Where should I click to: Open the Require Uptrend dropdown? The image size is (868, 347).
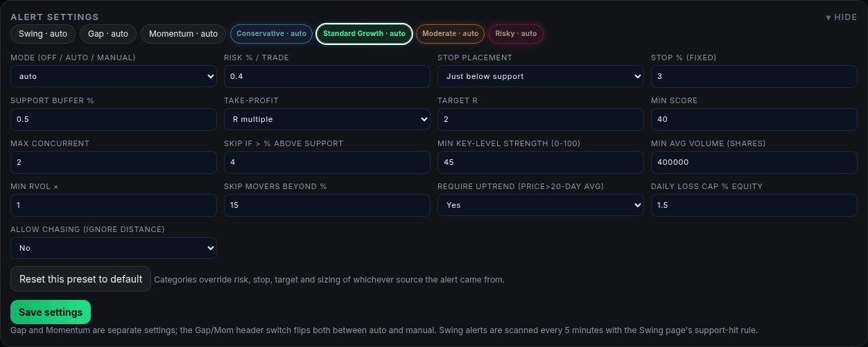pos(541,205)
